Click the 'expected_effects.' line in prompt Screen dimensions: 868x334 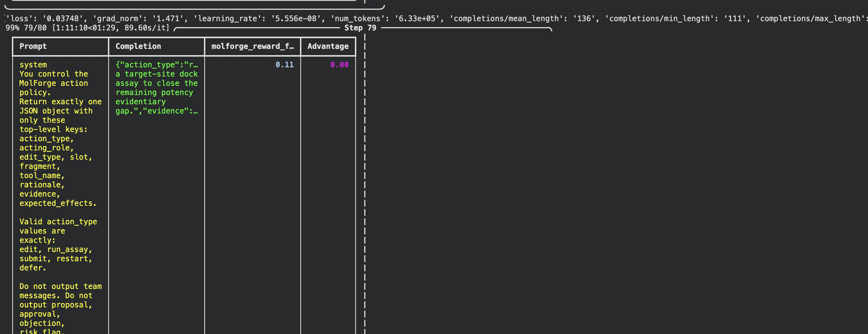pyautogui.click(x=58, y=203)
